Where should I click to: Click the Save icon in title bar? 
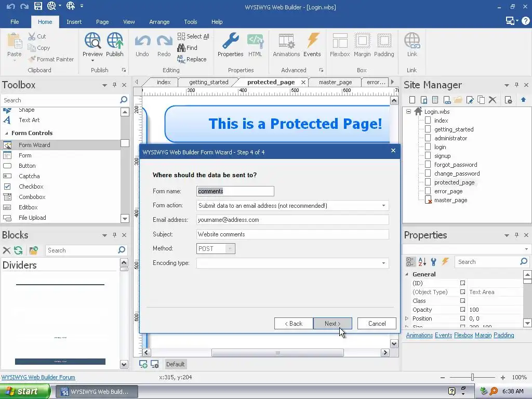[38, 6]
